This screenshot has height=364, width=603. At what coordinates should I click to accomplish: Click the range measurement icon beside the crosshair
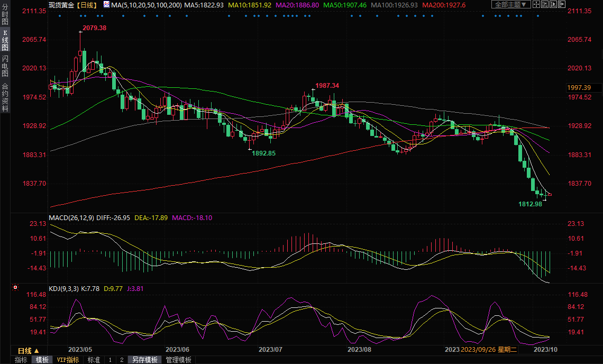pyautogui.click(x=545, y=5)
